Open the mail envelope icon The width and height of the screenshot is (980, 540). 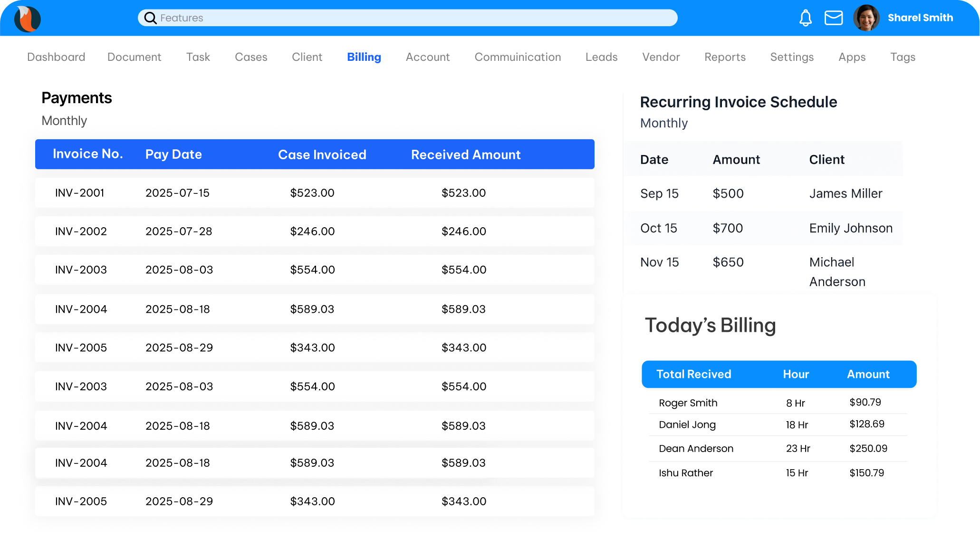(833, 18)
